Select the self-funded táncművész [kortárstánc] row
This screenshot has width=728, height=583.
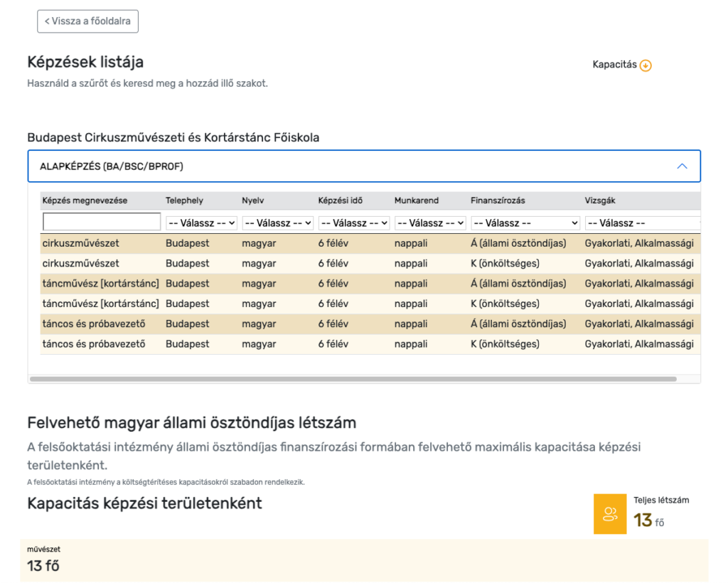coord(370,304)
